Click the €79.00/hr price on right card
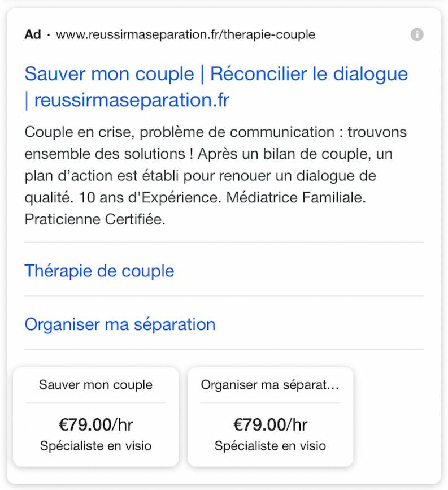This screenshot has height=490, width=448. click(269, 423)
